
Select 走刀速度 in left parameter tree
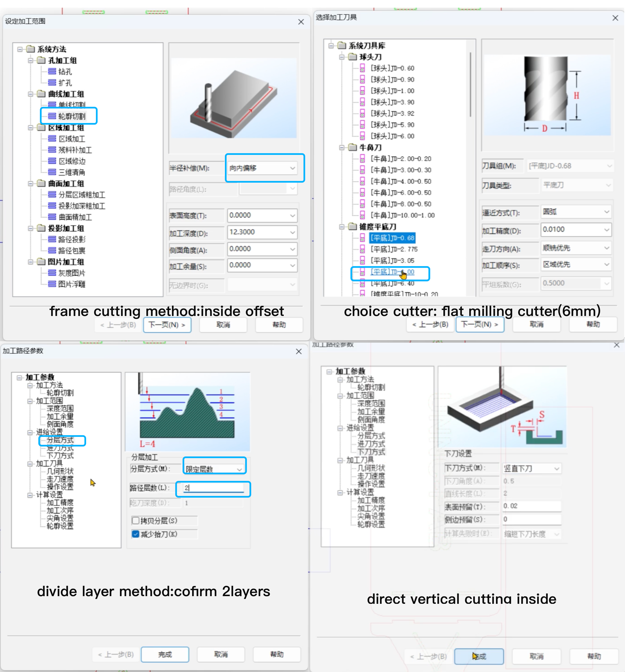[60, 479]
